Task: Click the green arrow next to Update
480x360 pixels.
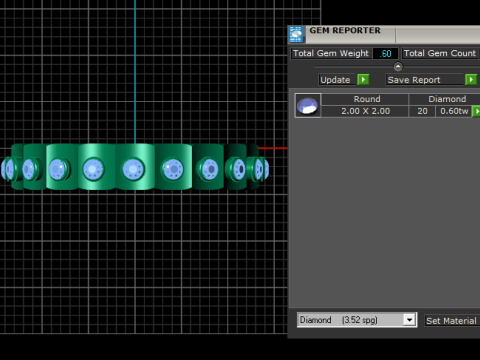Action: click(x=363, y=80)
